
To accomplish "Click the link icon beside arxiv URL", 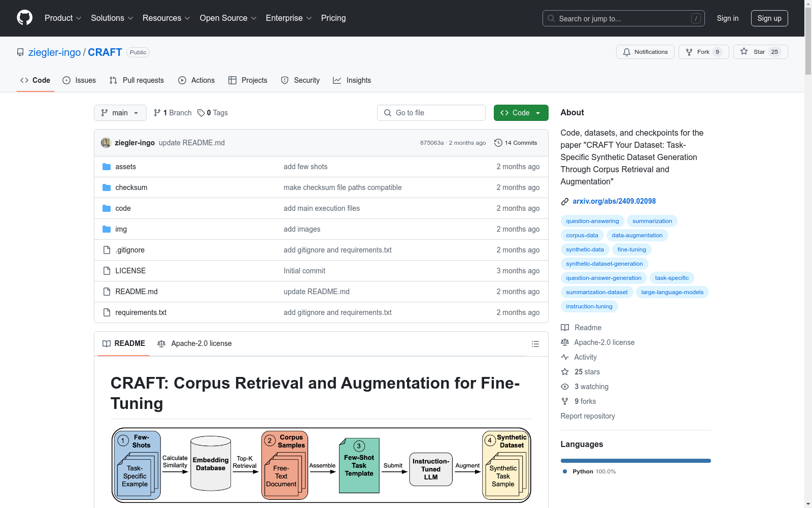I will tap(565, 202).
